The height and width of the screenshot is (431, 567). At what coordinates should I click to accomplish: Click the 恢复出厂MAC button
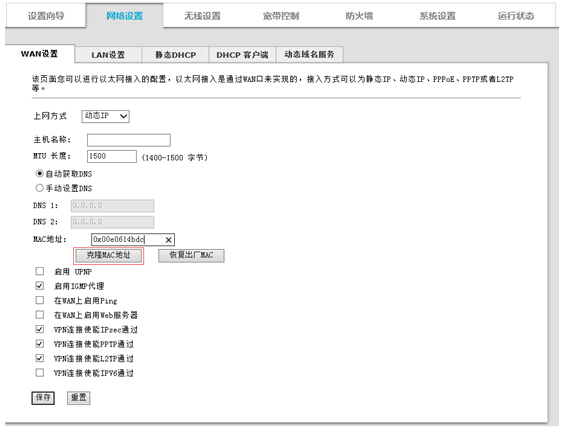click(191, 255)
